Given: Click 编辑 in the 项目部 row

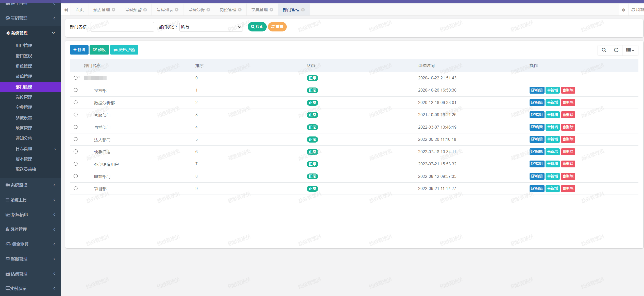Looking at the screenshot, I should [x=537, y=188].
